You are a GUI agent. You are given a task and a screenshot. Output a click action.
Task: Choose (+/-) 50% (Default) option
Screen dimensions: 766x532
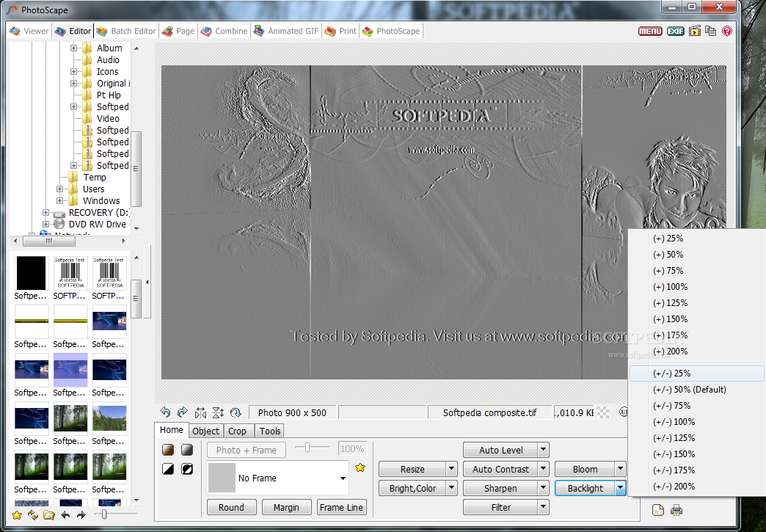(x=696, y=390)
